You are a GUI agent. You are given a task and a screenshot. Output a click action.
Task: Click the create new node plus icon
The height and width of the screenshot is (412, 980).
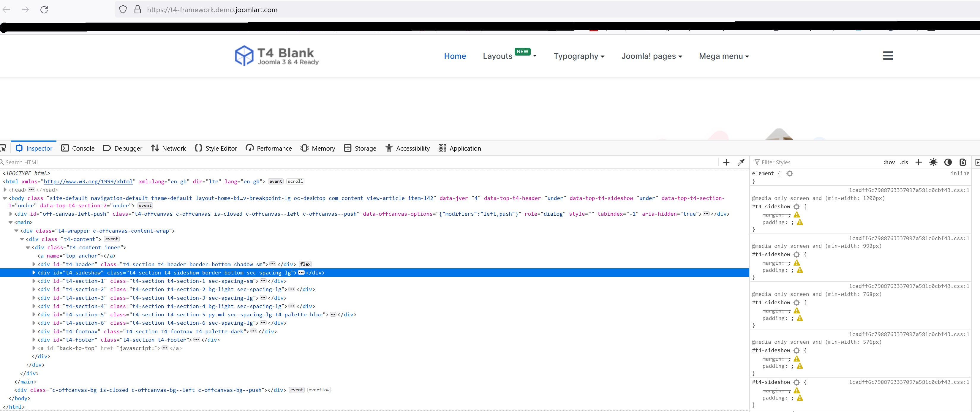(x=726, y=162)
